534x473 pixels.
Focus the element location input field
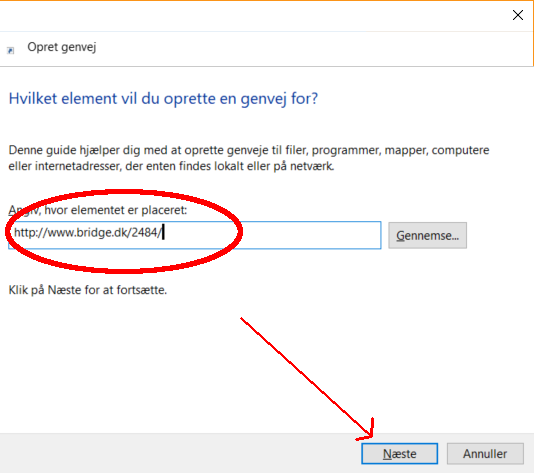click(194, 235)
